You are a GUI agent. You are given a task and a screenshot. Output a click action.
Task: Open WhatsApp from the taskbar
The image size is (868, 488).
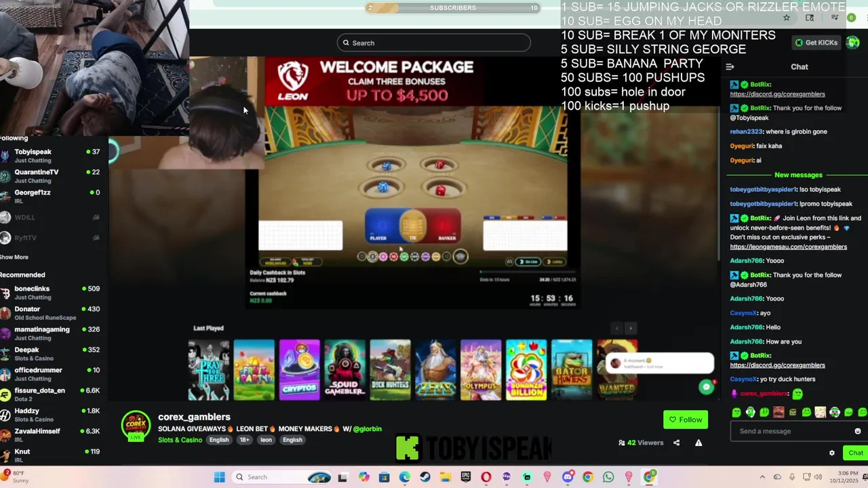tap(608, 477)
